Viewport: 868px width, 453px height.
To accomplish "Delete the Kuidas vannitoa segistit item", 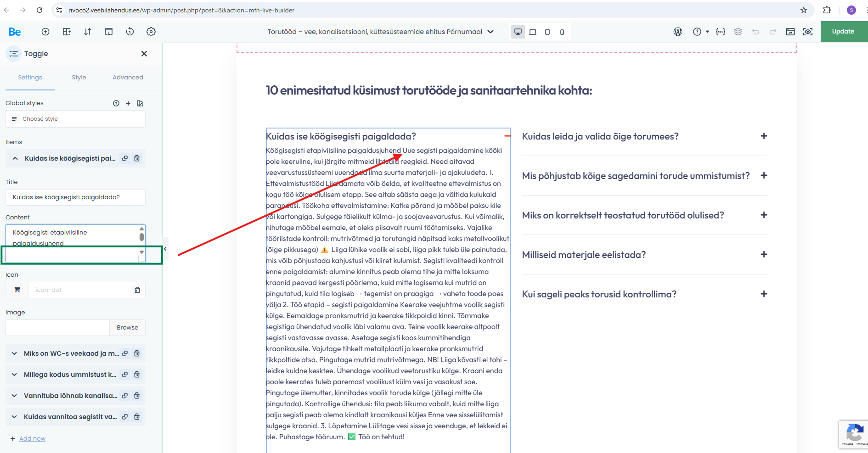I will [x=137, y=417].
